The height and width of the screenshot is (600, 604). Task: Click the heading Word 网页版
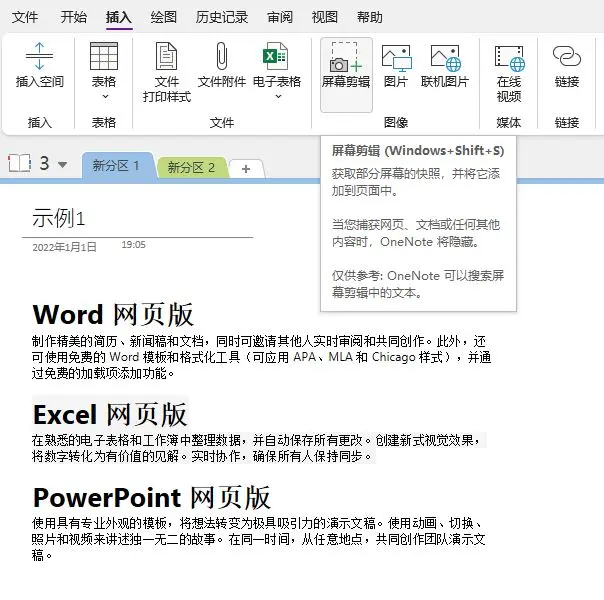point(113,314)
